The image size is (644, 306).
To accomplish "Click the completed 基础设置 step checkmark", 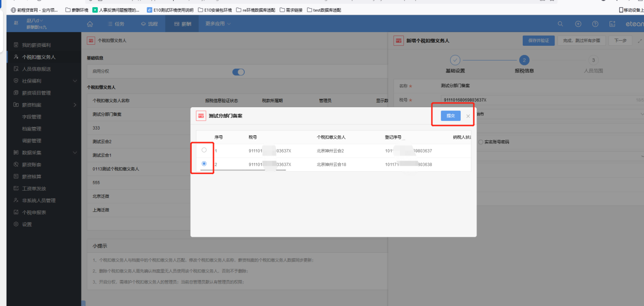I will (x=455, y=60).
